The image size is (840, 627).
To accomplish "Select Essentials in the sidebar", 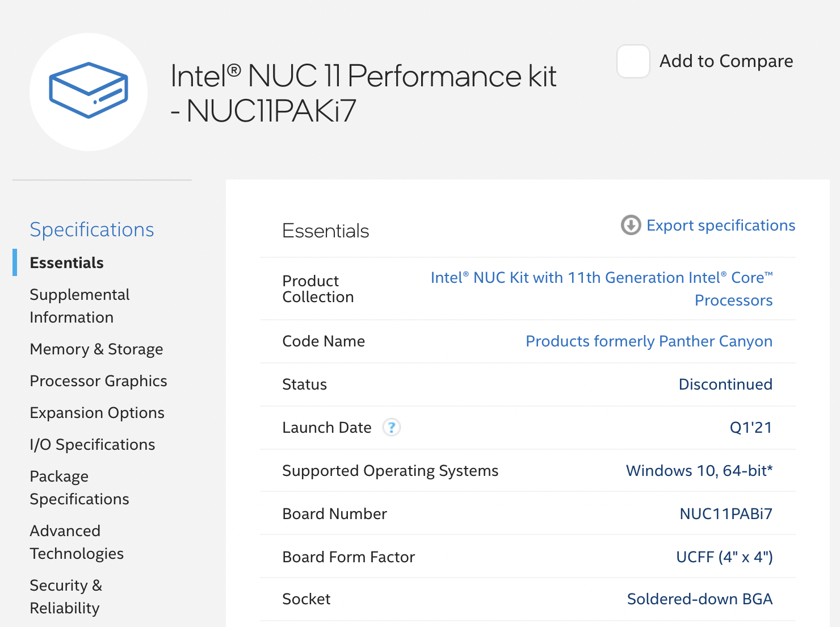I will tap(67, 263).
